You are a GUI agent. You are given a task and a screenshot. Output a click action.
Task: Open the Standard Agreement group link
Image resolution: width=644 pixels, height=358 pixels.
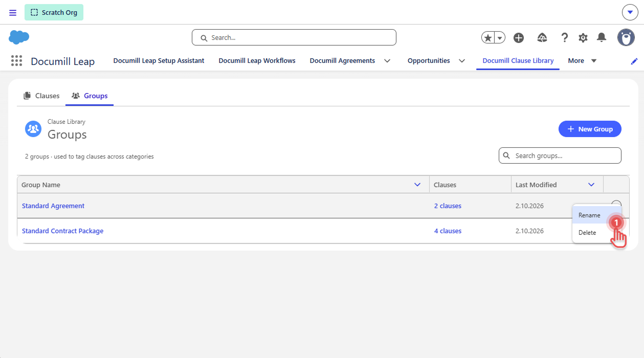pos(53,206)
